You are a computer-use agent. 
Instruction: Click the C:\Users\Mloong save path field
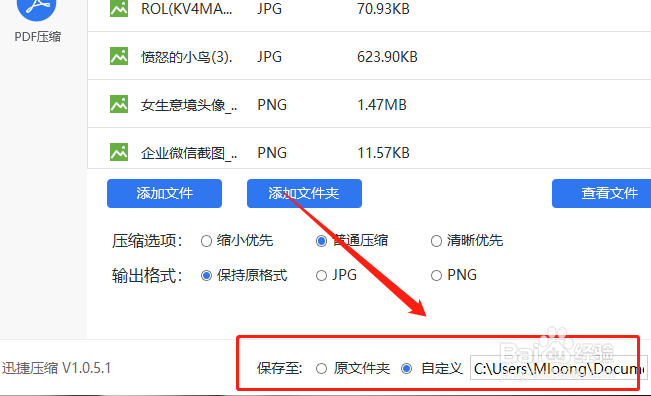(x=558, y=368)
